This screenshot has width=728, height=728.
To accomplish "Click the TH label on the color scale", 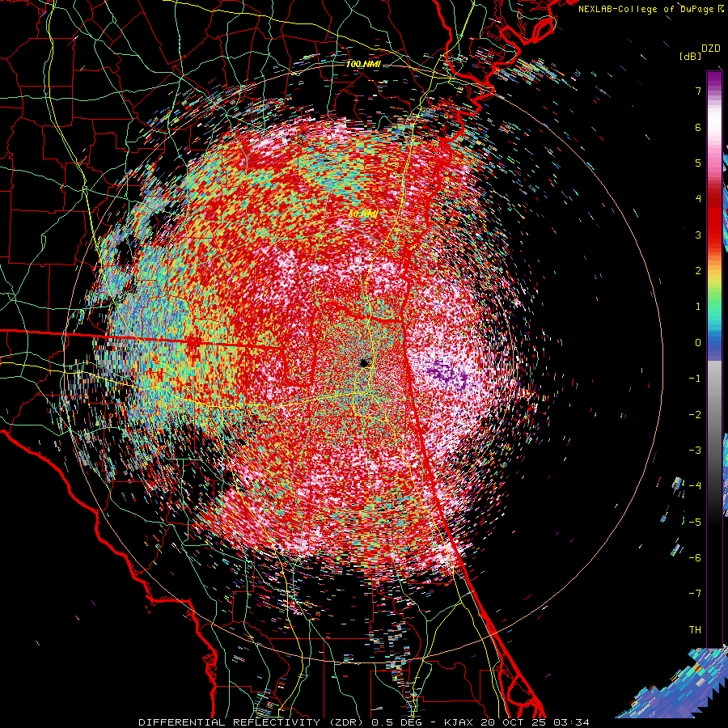I will (x=695, y=630).
